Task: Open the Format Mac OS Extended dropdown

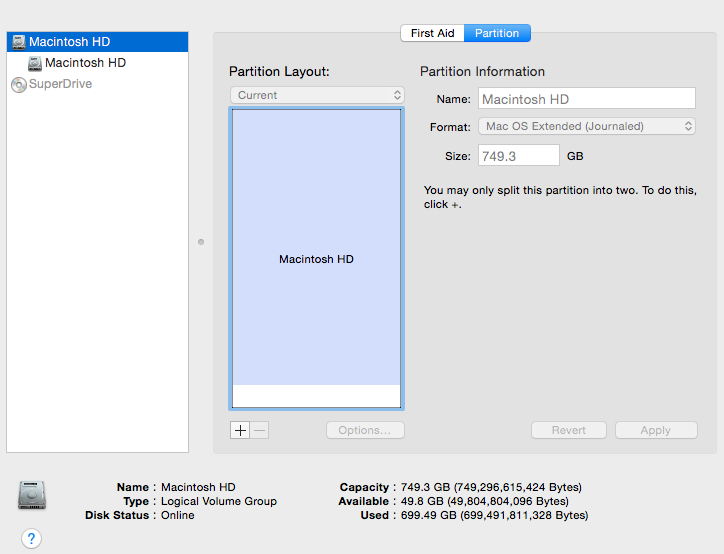Action: [586, 126]
